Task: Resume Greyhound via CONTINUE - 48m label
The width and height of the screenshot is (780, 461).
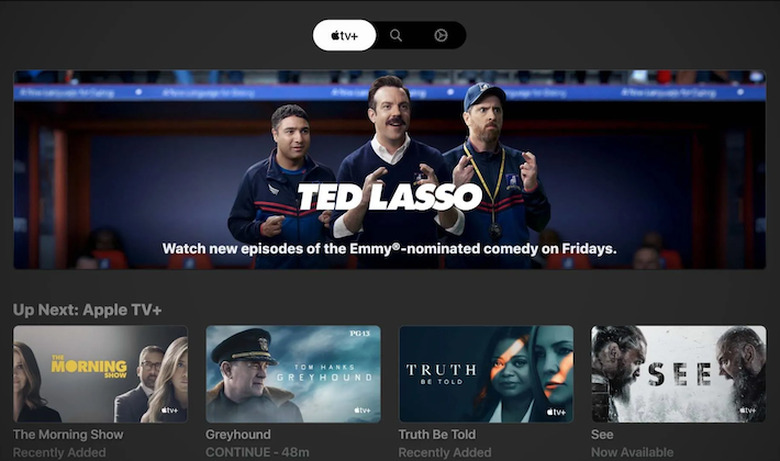Action: [x=258, y=453]
